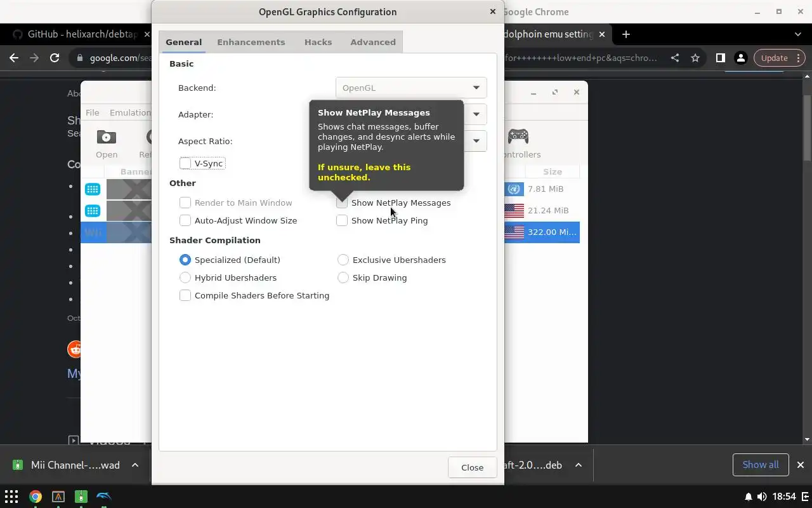
Task: Open notifications bell in system tray
Action: tap(749, 497)
